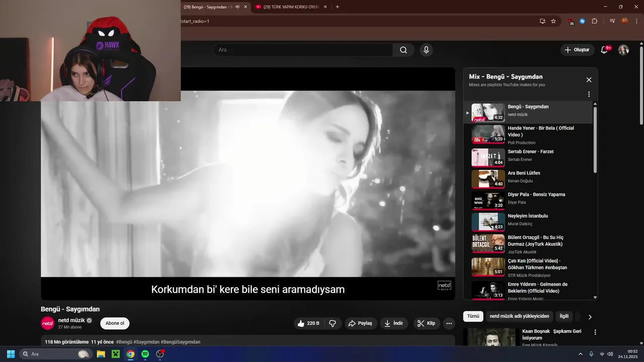Show hidden system tray icons
644x362 pixels.
[580, 354]
